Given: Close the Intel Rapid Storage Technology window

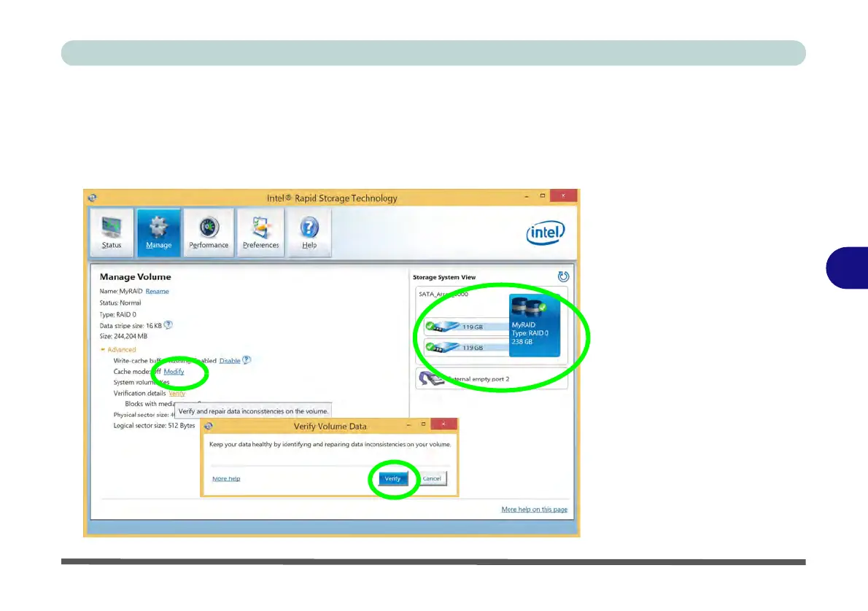Looking at the screenshot, I should (564, 195).
